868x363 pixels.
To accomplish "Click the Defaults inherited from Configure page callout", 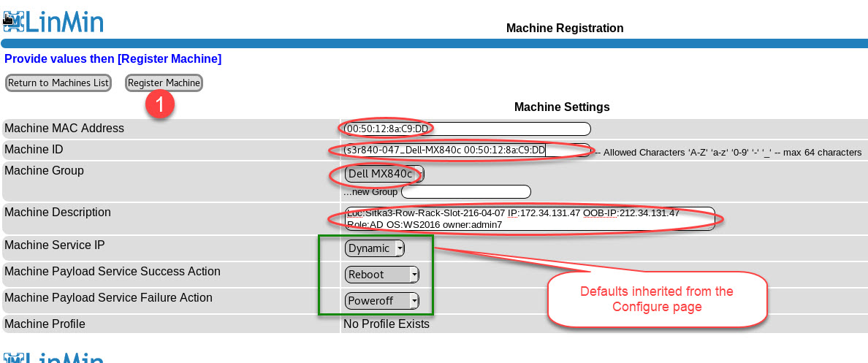I will click(x=656, y=299).
